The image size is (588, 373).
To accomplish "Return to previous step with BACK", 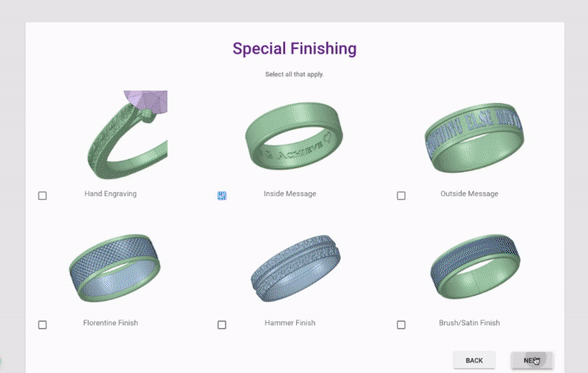I will pos(474,360).
